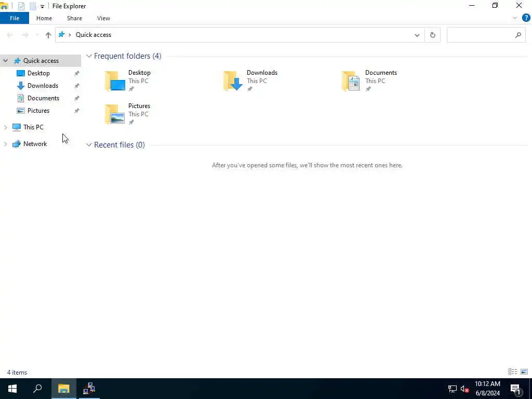Viewport: 532px width, 399px height.
Task: Switch to Details view layout
Action: coord(513,372)
